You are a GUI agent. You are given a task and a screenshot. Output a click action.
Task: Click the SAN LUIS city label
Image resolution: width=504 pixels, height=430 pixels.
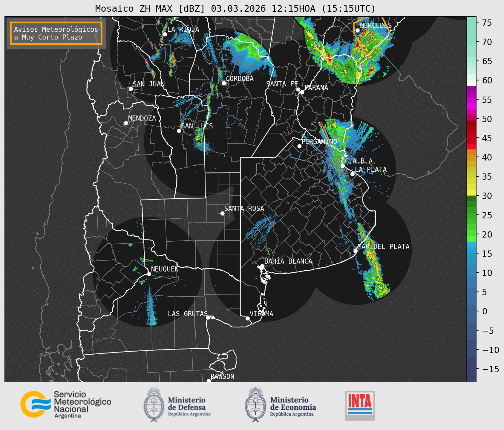coord(197,126)
